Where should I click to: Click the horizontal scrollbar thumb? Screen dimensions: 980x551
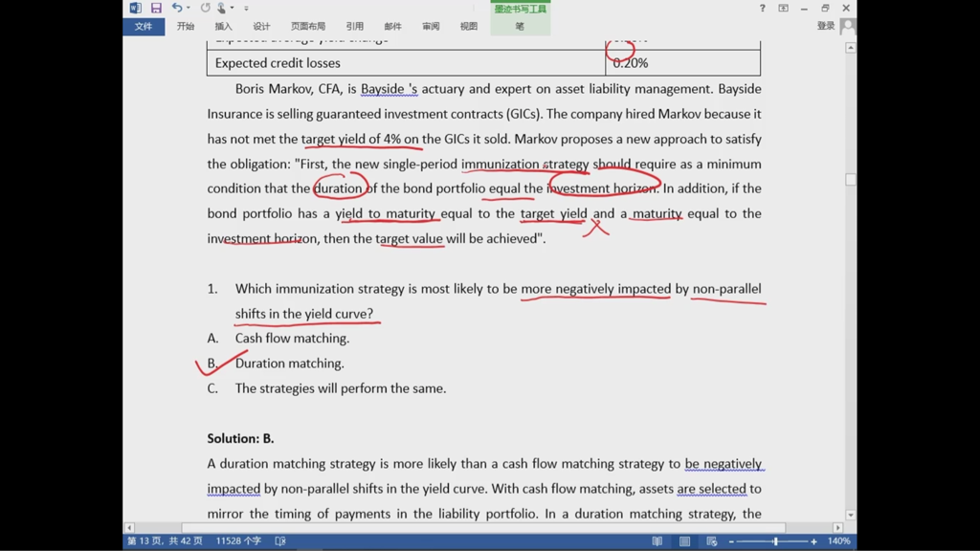click(x=483, y=528)
